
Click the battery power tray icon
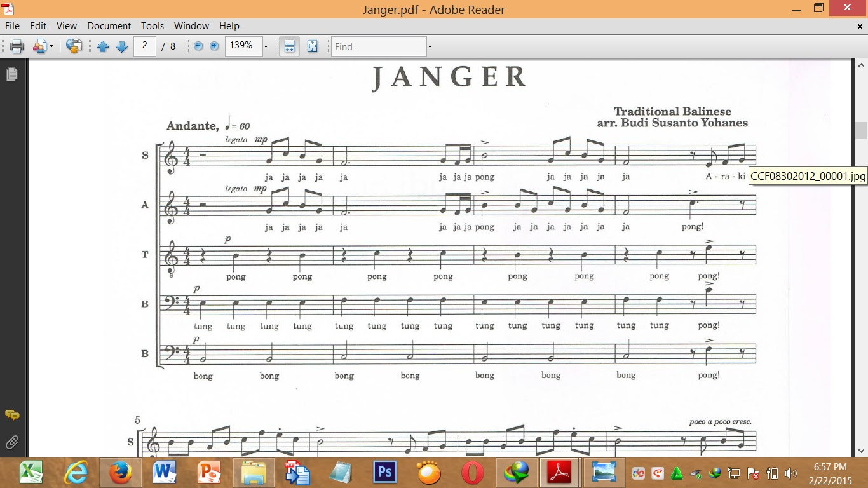(x=772, y=473)
